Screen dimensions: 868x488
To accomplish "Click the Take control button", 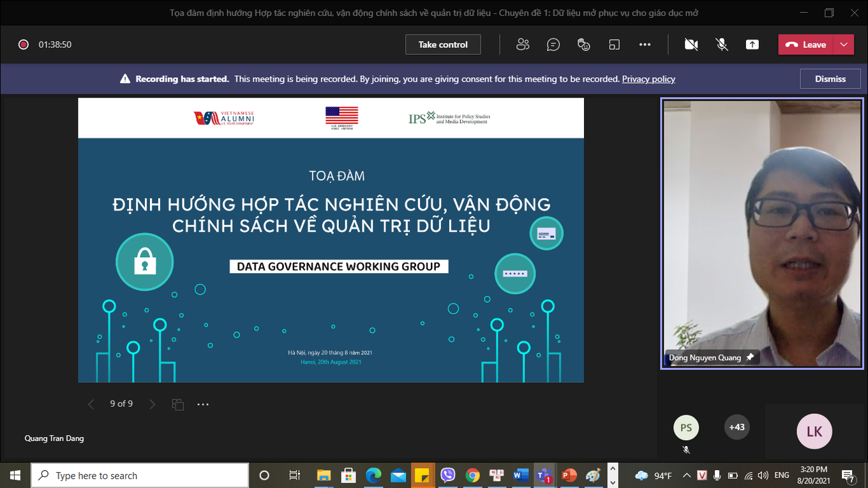I will click(443, 45).
